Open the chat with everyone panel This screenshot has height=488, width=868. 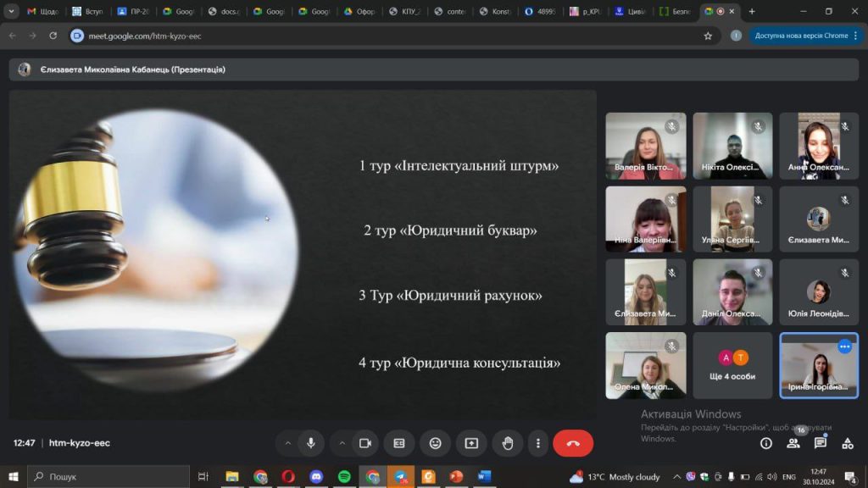pos(821,443)
